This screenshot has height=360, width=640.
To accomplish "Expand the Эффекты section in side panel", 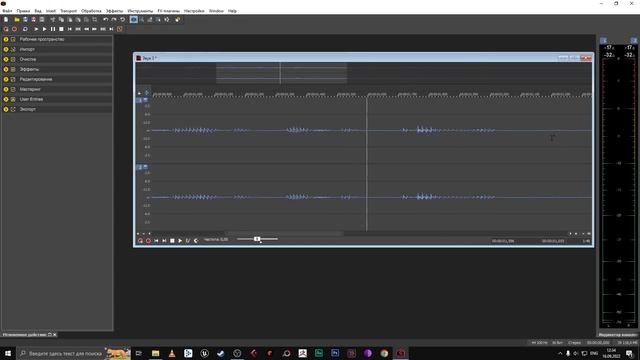I will coord(6,69).
